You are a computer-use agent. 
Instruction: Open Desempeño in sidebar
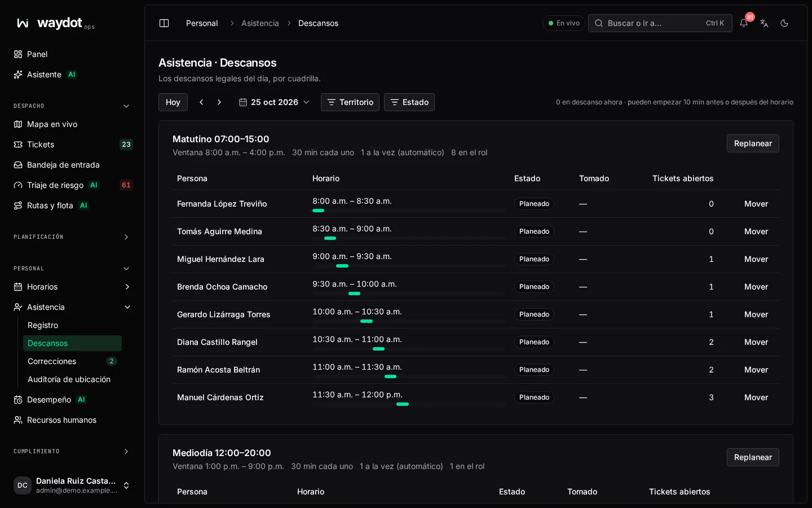[72, 400]
